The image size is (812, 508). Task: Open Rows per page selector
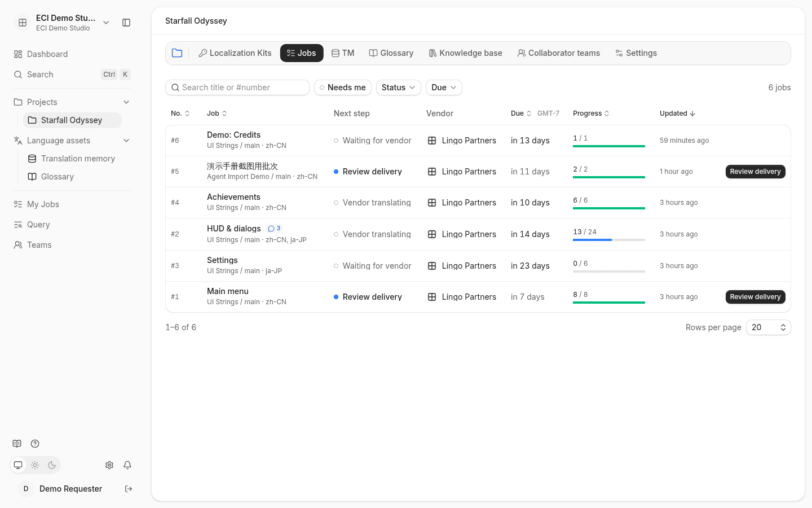(768, 327)
